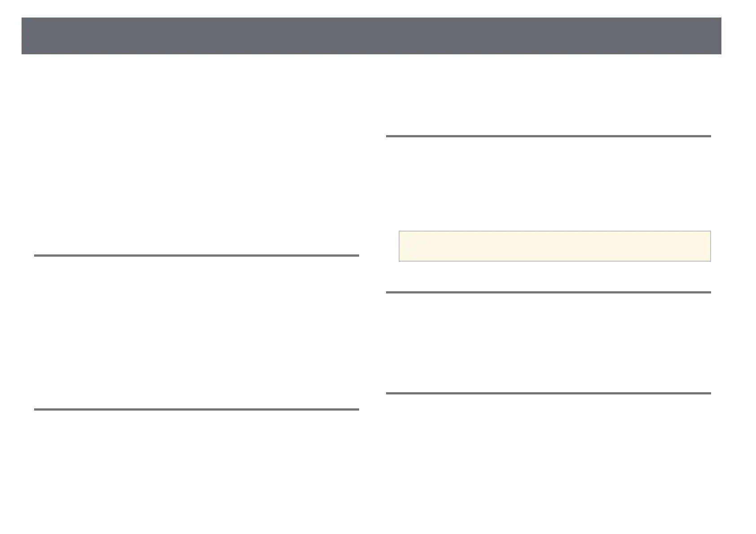Screen dimensions: 756x534
Task: Click the left edge of the yellow note box
Action: point(400,246)
